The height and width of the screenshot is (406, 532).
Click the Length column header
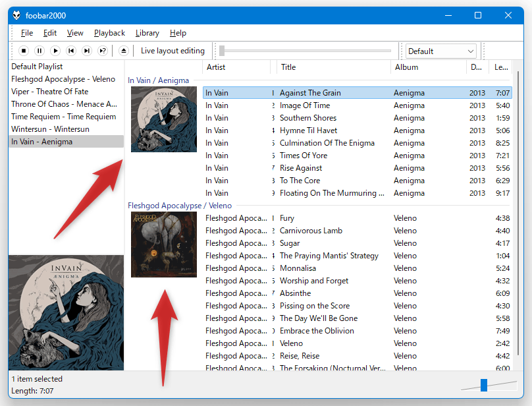tap(501, 67)
